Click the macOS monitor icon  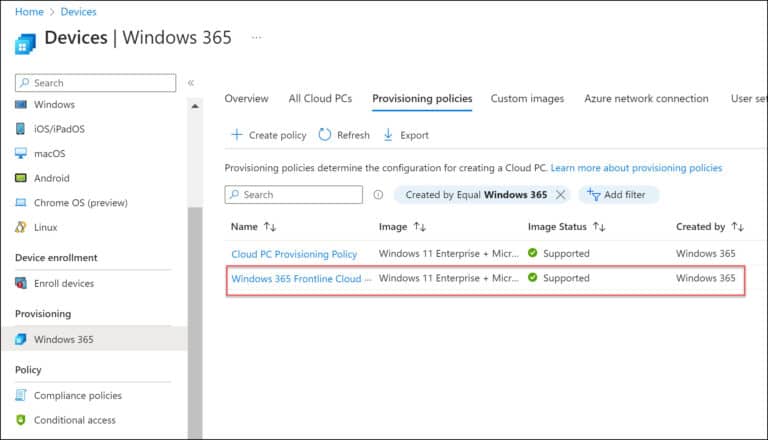pos(21,153)
